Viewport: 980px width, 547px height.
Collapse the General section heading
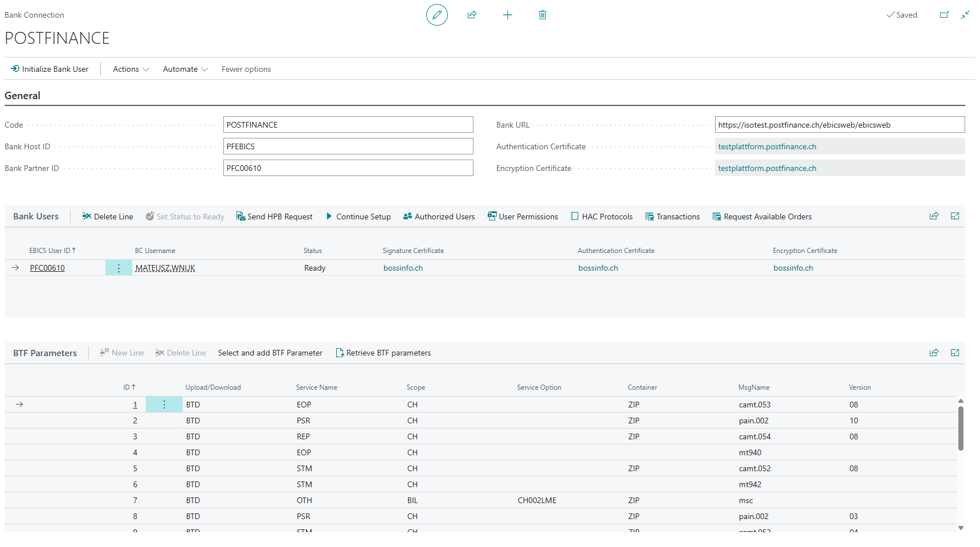(22, 96)
